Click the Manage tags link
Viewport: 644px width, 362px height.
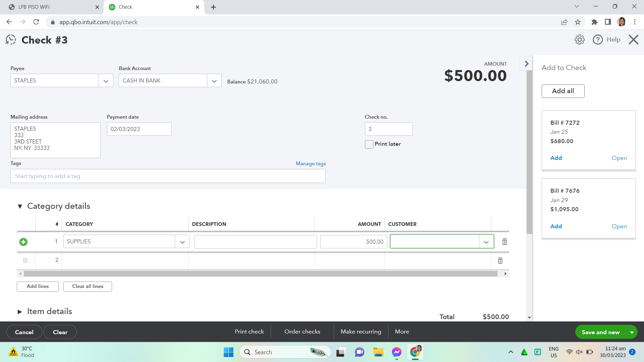click(x=311, y=164)
